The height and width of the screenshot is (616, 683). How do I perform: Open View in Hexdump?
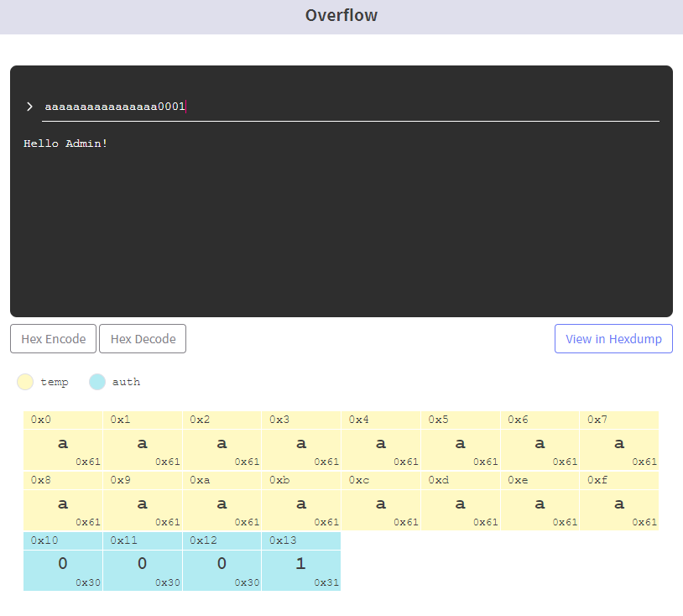pos(613,338)
